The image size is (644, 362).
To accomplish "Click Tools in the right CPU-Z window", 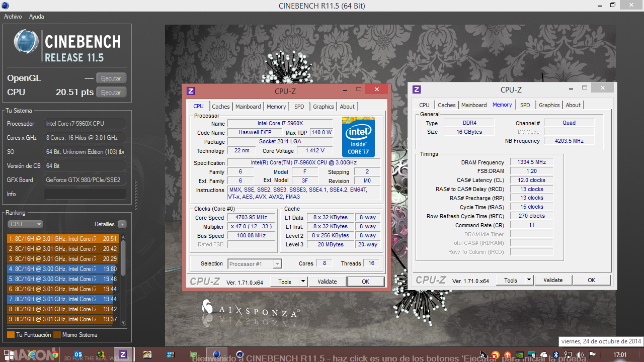I will [x=511, y=280].
